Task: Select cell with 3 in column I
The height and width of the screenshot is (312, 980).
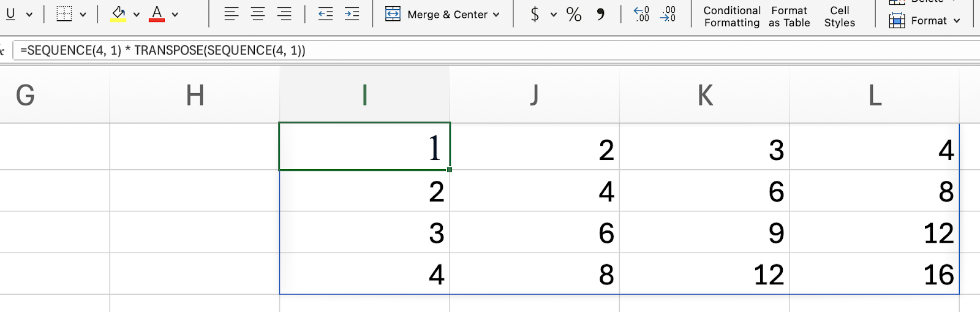Action: tap(364, 232)
